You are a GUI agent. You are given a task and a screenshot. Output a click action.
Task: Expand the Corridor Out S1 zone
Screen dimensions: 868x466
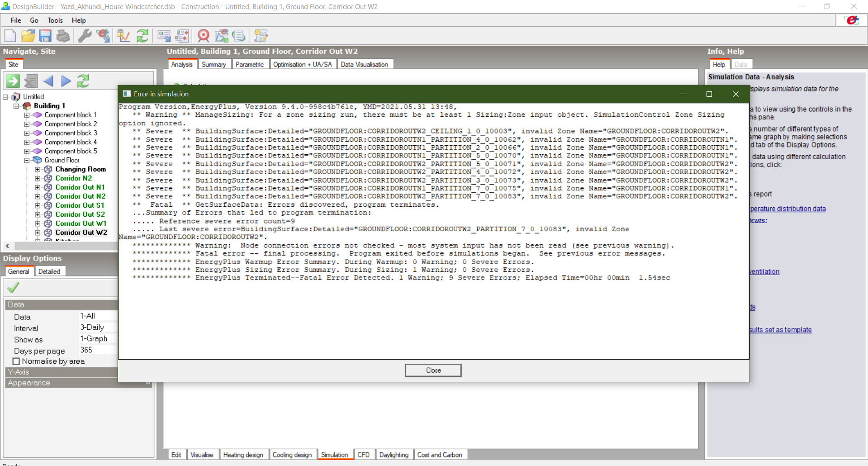(38, 205)
